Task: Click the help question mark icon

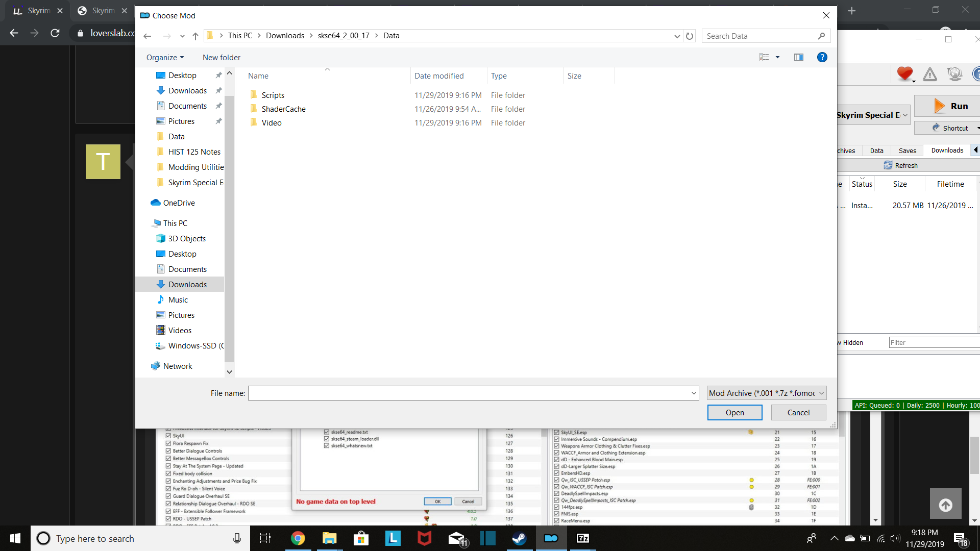Action: pos(822,57)
